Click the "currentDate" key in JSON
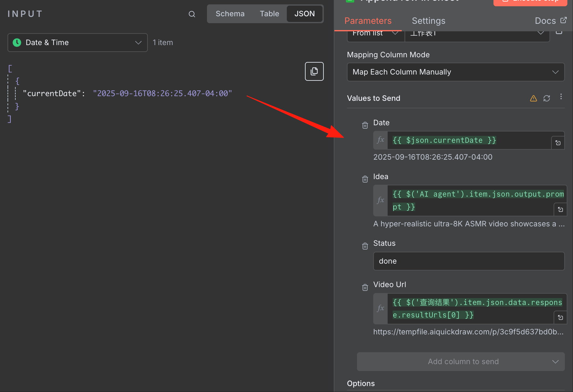The image size is (573, 392). 52,94
